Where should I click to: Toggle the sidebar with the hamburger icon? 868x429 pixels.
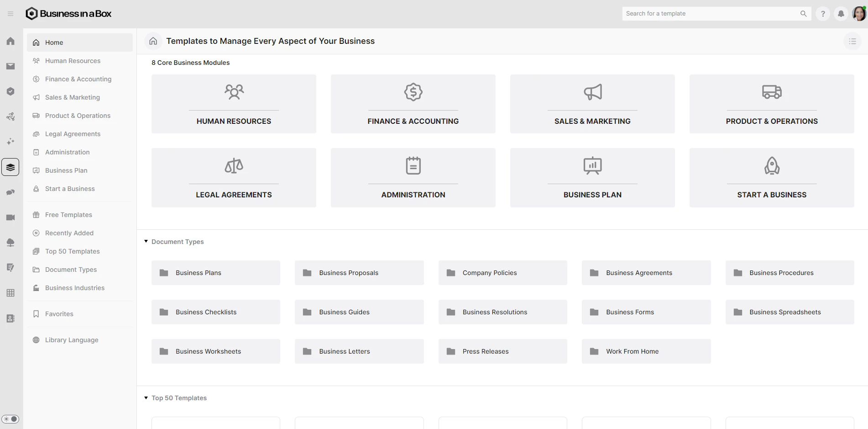[10, 13]
